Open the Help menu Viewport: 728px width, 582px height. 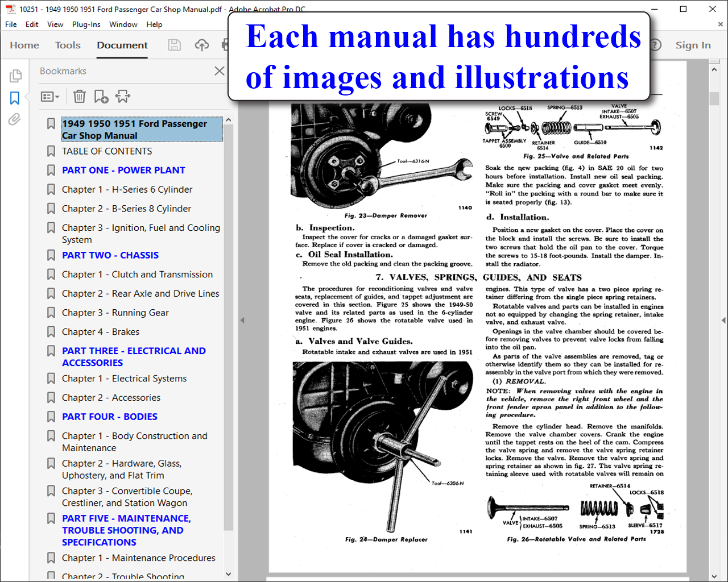pos(154,24)
